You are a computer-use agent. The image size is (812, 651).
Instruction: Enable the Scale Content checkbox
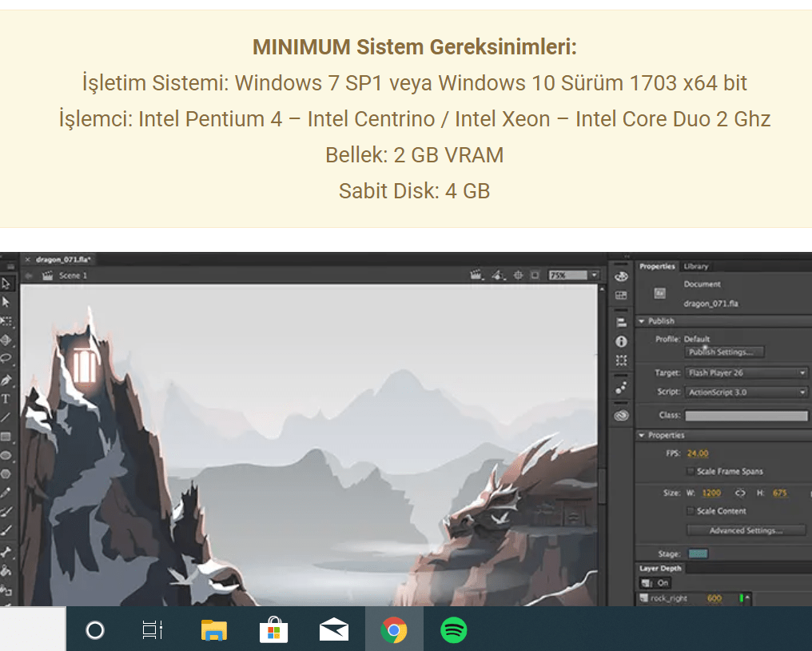coord(691,511)
